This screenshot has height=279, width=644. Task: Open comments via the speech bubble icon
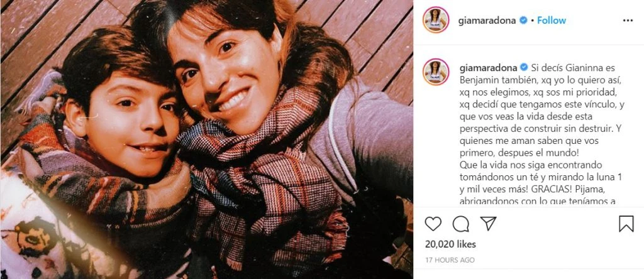click(x=461, y=224)
